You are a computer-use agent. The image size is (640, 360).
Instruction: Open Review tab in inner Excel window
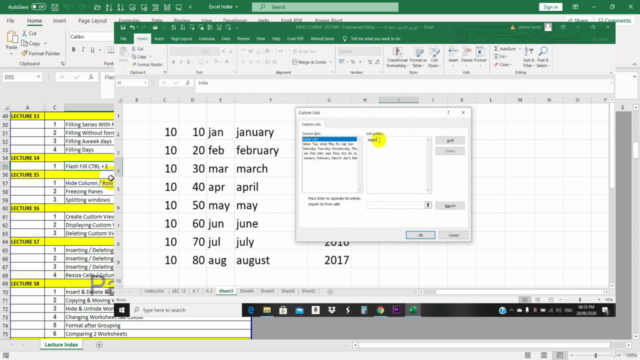[243, 39]
